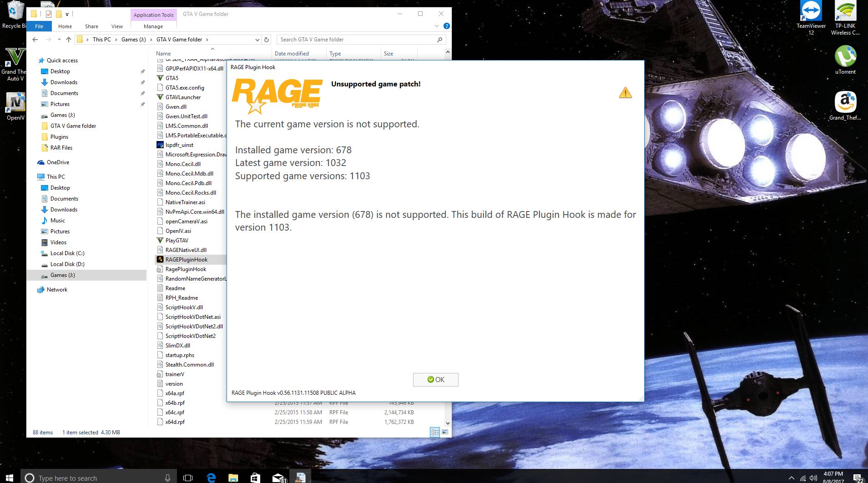This screenshot has width=868, height=483.
Task: Select the NativeTrainer.asi file
Action: (185, 202)
